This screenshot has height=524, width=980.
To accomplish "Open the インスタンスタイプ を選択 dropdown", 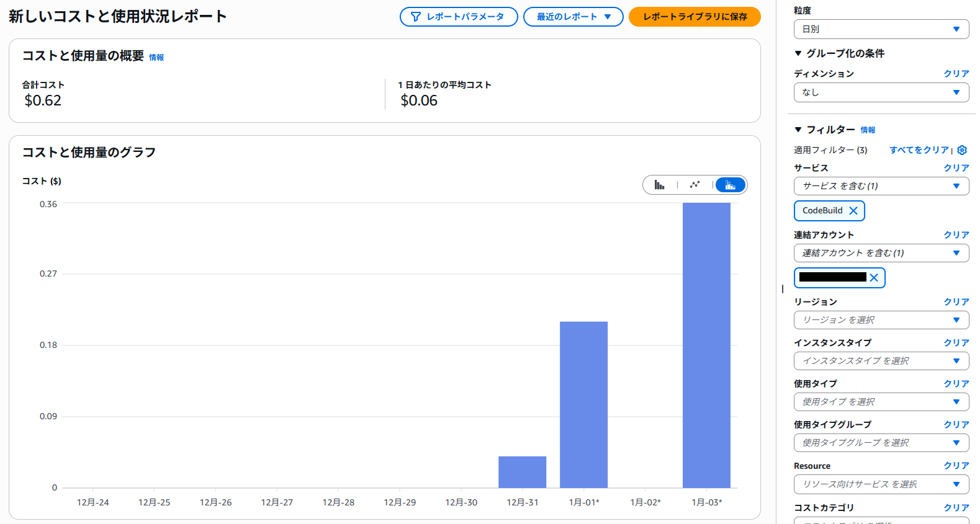I will [881, 361].
